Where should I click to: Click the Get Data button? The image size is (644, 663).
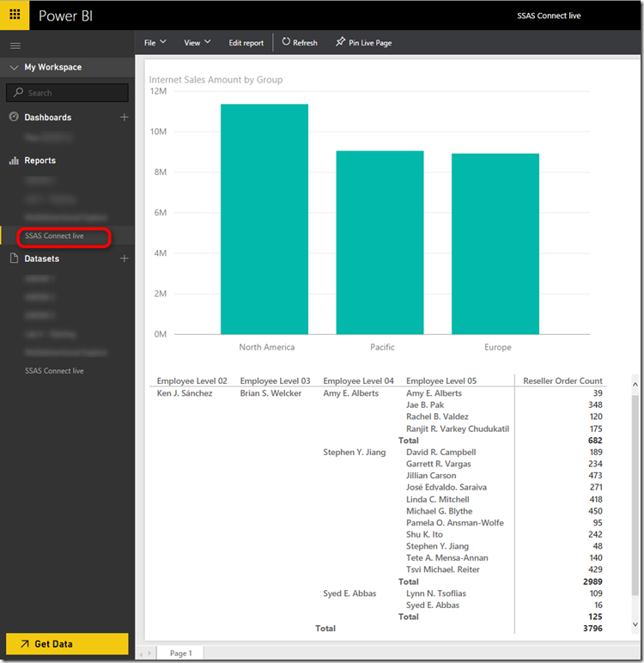67,643
